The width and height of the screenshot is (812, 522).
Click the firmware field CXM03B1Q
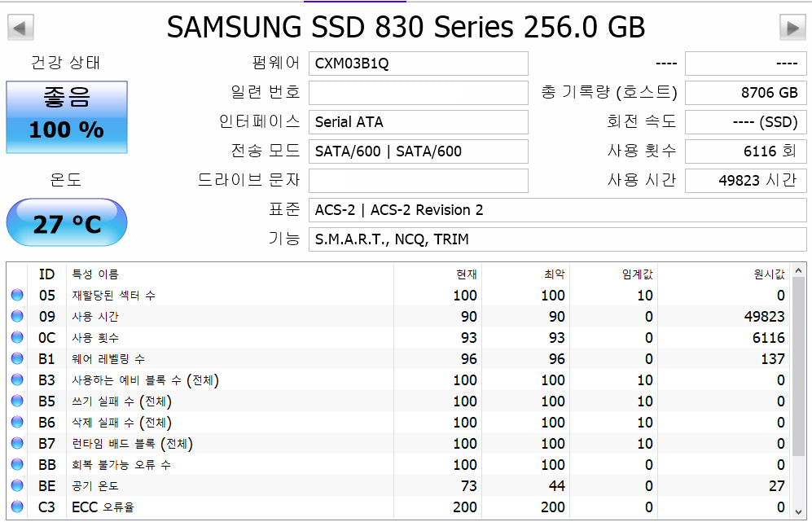pyautogui.click(x=418, y=64)
